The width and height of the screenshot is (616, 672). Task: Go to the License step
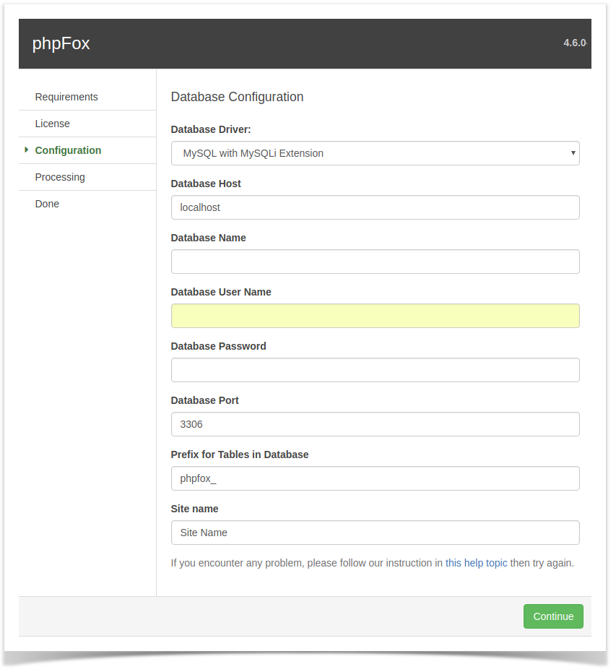(52, 124)
